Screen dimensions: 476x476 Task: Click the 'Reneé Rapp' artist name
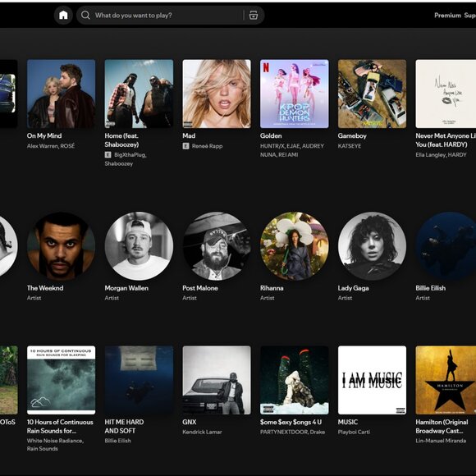pyautogui.click(x=207, y=146)
